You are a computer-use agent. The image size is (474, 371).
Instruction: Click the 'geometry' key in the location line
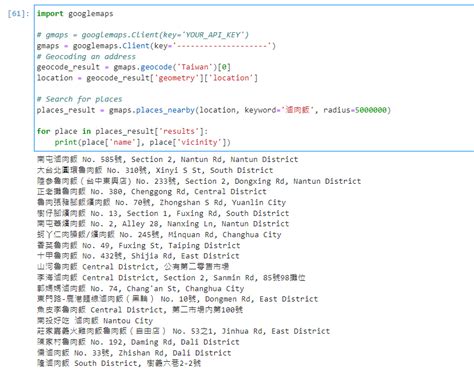[x=177, y=78]
